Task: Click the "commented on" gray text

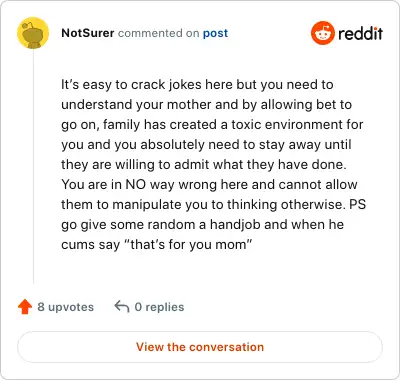Action: 159,33
